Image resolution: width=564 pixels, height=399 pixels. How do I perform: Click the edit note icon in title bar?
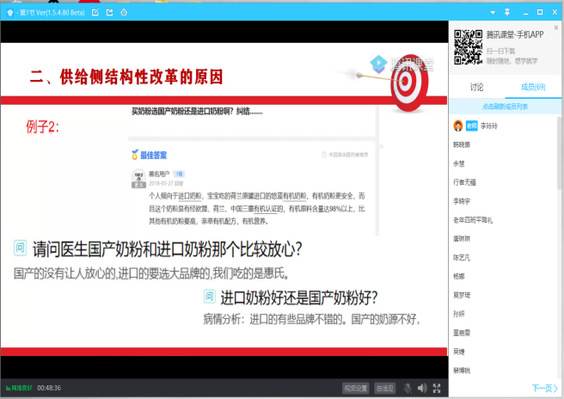95,13
